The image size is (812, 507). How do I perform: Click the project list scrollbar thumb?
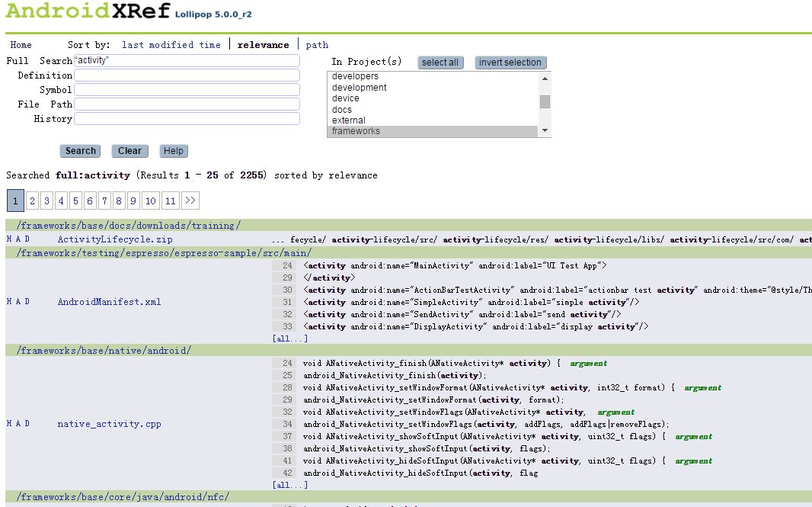point(545,101)
